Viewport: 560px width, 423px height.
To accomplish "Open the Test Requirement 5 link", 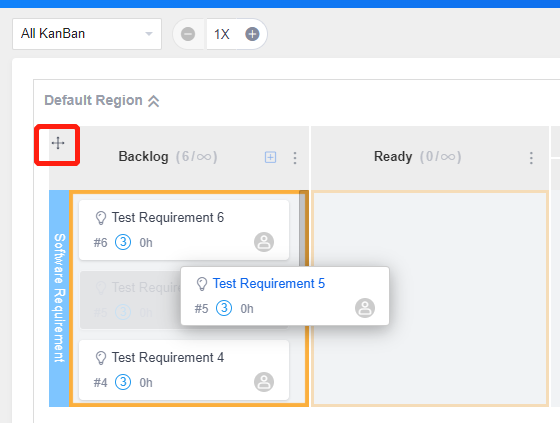I will (x=269, y=283).
